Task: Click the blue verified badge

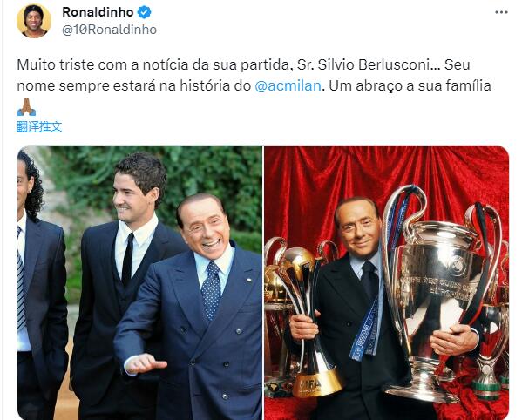Action: [144, 12]
